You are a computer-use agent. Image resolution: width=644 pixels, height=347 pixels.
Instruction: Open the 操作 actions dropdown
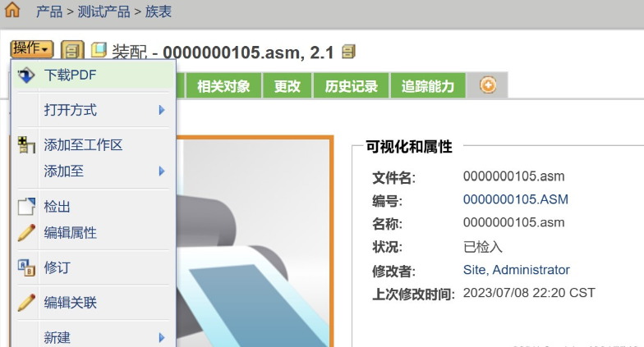[x=32, y=49]
